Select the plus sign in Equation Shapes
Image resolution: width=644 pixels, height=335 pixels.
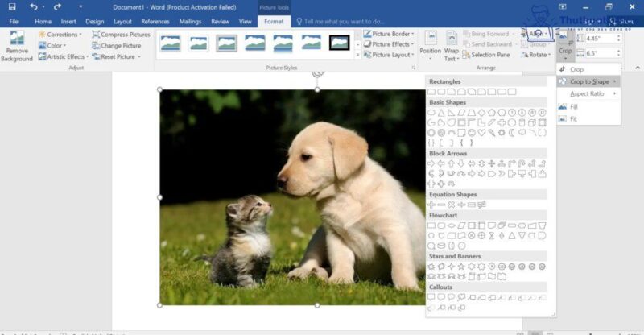coord(431,205)
